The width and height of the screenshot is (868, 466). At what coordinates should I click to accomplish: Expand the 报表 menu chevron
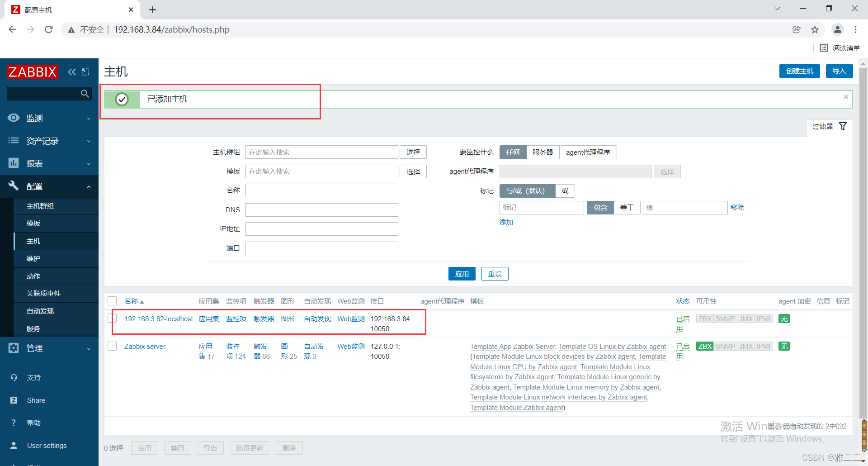(x=89, y=164)
